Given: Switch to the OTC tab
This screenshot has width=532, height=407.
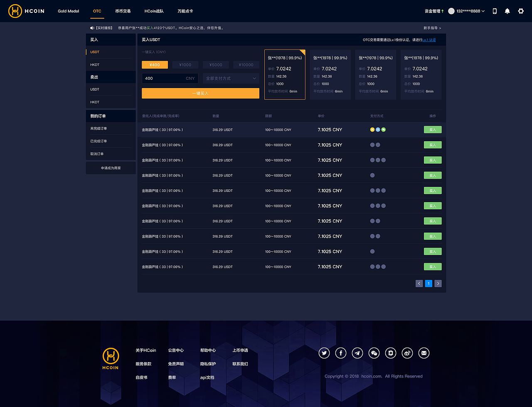Looking at the screenshot, I should [x=97, y=11].
